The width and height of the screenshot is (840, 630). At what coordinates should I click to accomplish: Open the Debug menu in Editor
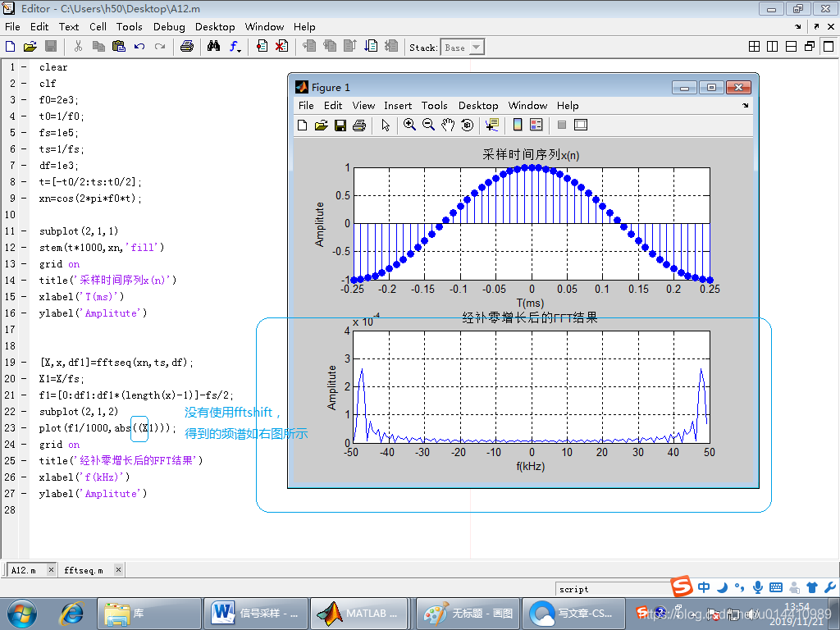pyautogui.click(x=169, y=27)
